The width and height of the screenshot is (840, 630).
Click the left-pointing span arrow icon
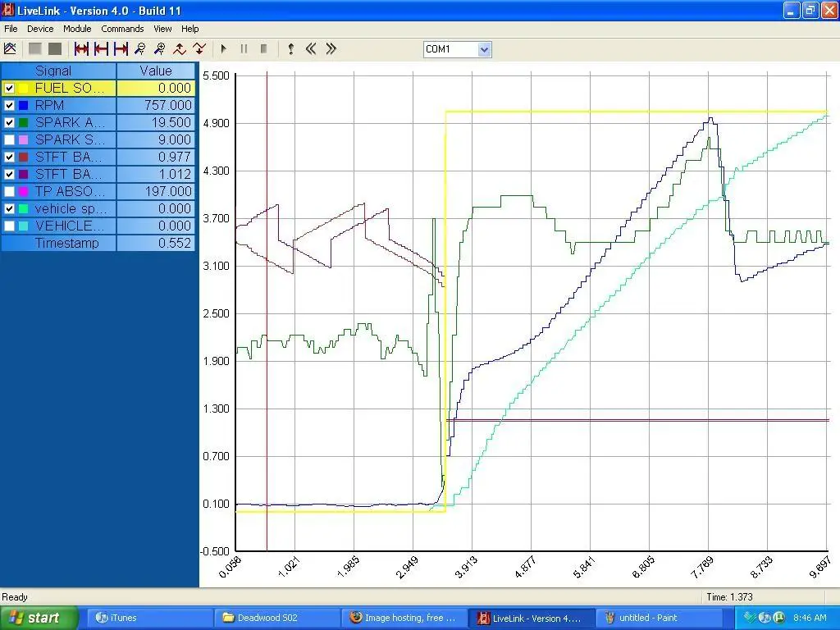[101, 49]
